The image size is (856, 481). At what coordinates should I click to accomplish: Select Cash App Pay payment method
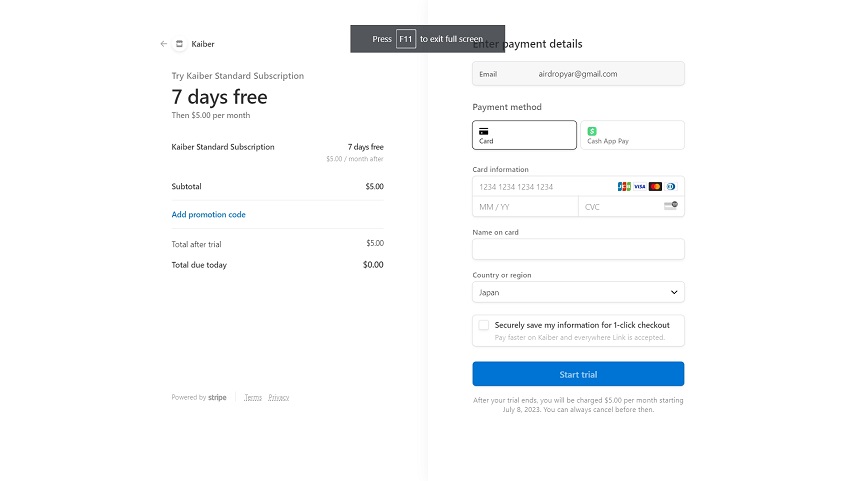[632, 135]
